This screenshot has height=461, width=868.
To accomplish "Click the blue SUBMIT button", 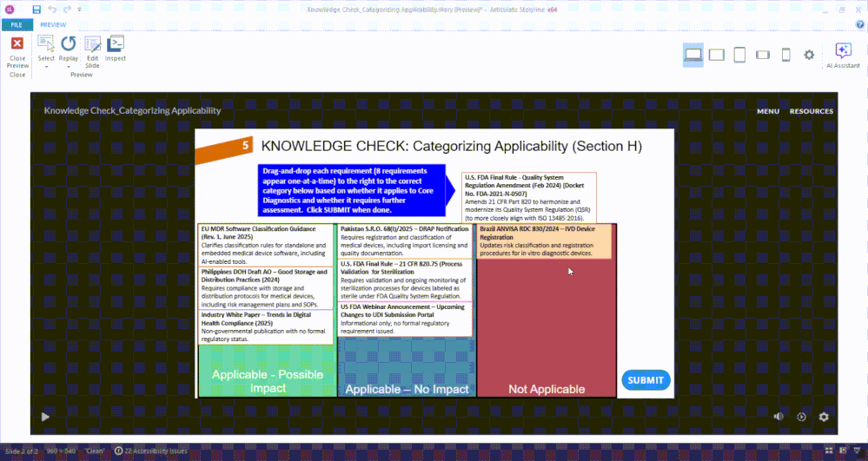I will 646,380.
